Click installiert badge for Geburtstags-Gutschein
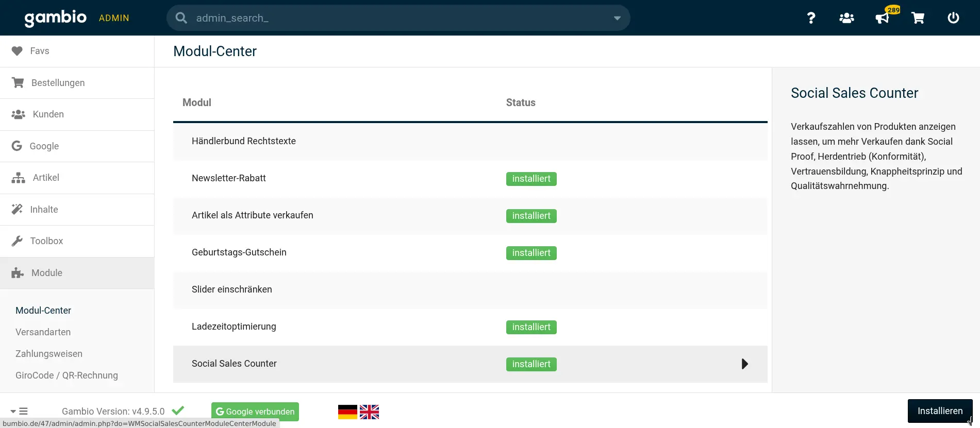 pyautogui.click(x=531, y=253)
